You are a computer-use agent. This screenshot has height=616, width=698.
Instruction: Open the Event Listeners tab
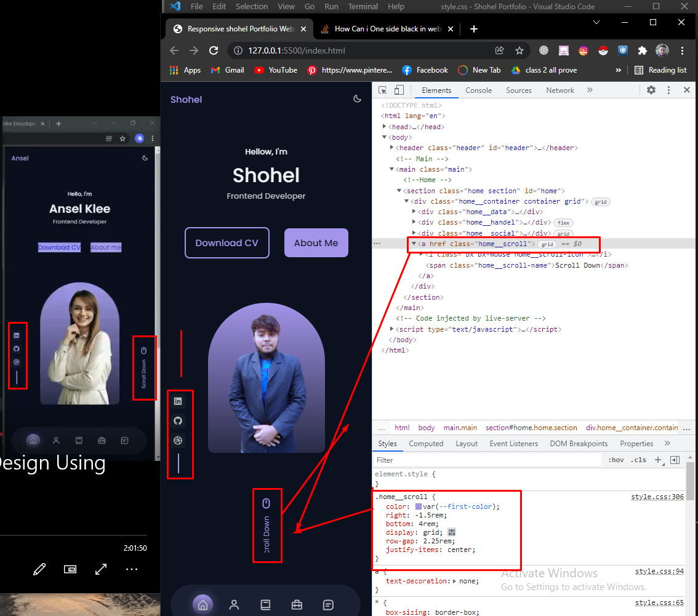[514, 444]
